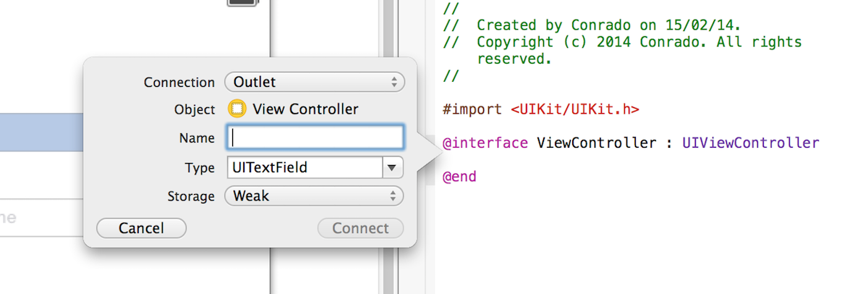This screenshot has width=868, height=294.
Task: Place cursor on the @end line
Action: tap(459, 176)
